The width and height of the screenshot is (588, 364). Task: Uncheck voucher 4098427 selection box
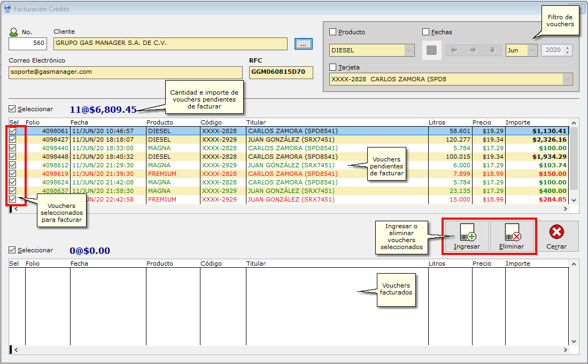(x=13, y=140)
